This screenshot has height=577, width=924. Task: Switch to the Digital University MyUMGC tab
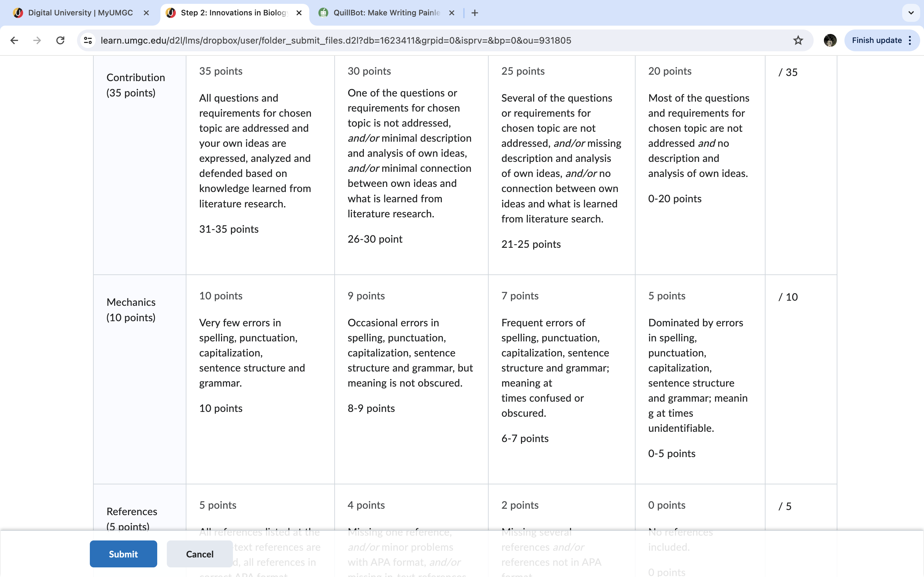point(80,13)
